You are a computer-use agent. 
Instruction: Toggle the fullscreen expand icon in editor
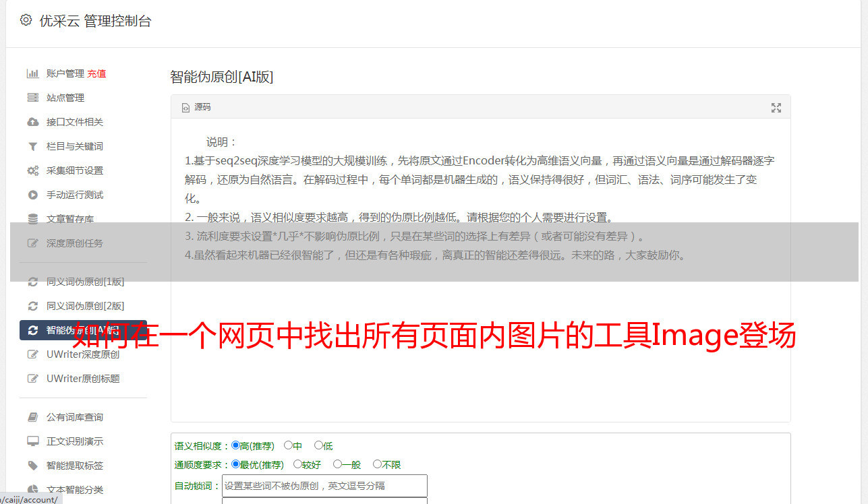click(776, 107)
